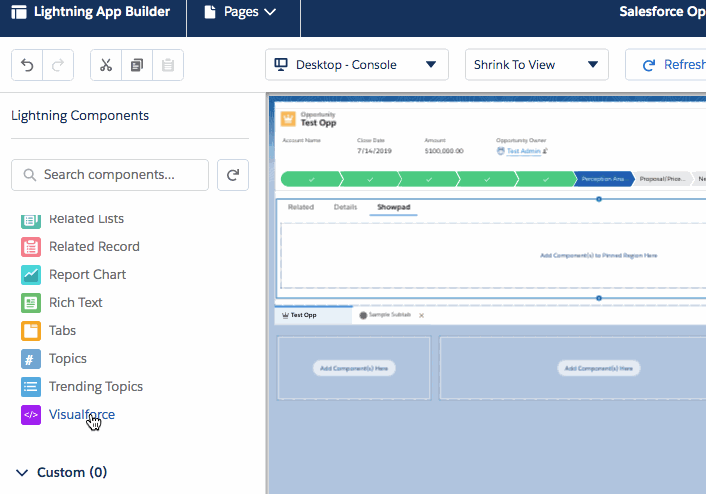706x494 pixels.
Task: Open the Shrink To View zoom dropdown
Action: click(536, 65)
